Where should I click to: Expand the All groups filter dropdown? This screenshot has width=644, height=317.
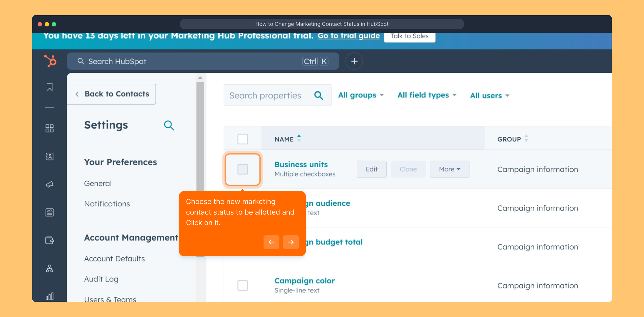pos(361,95)
